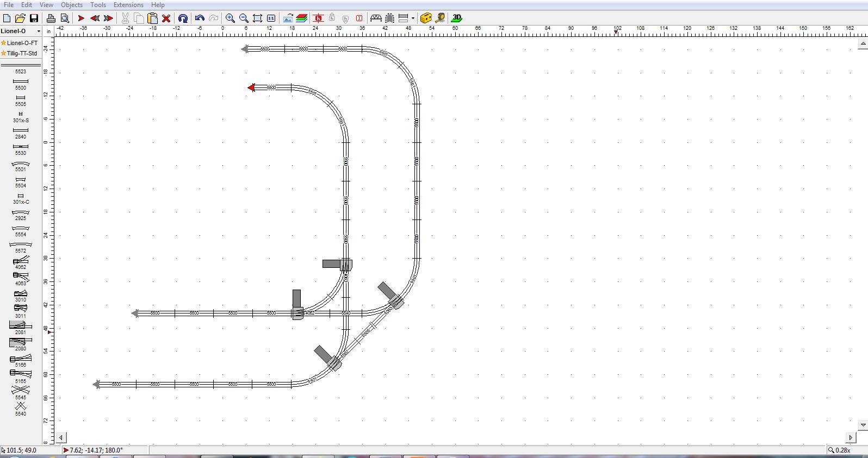Image resolution: width=868 pixels, height=458 pixels.
Task: Pick short straight track 5505
Action: [x=21, y=100]
